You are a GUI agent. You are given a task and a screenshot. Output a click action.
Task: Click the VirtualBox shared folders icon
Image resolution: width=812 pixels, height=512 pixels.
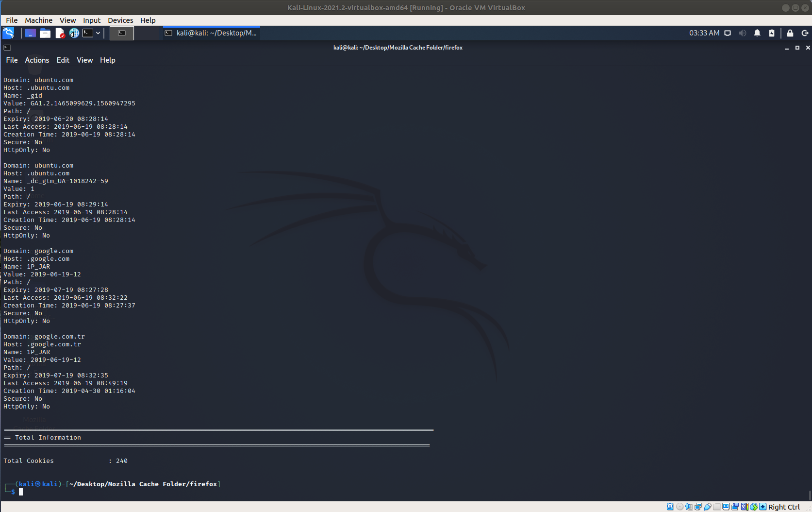point(716,507)
